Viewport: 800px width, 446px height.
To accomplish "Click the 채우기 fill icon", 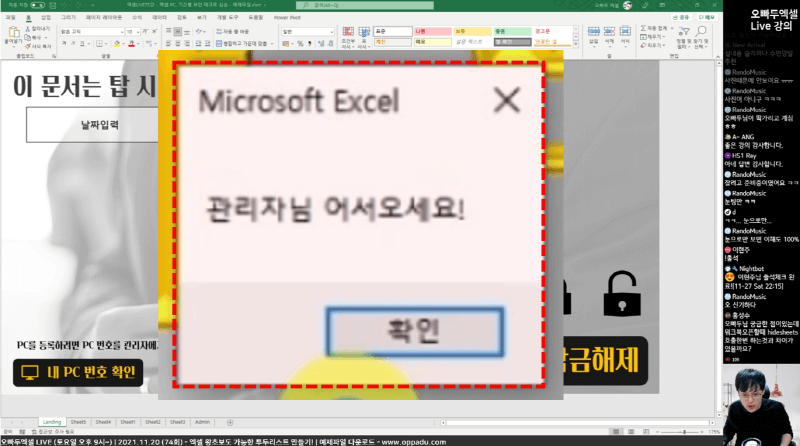I will tap(643, 37).
